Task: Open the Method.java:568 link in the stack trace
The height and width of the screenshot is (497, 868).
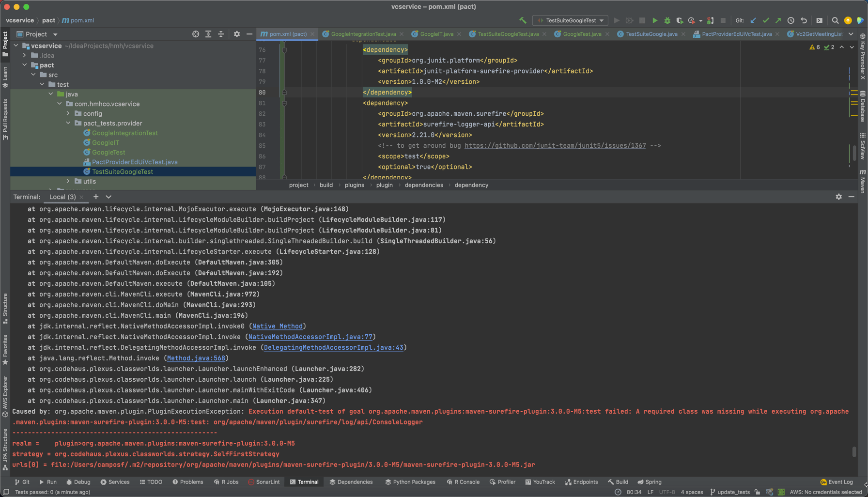Action: (x=196, y=358)
